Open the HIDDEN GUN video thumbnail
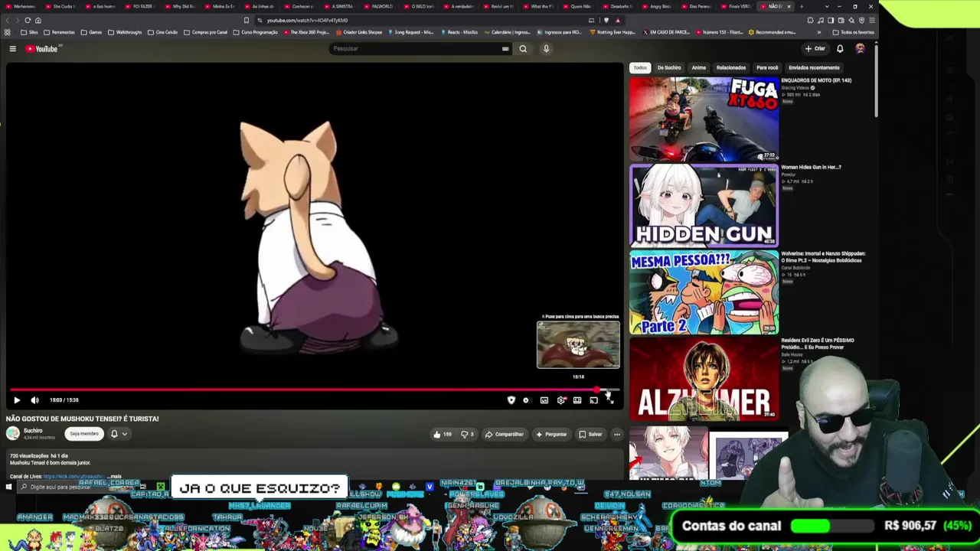This screenshot has height=551, width=980. click(704, 205)
